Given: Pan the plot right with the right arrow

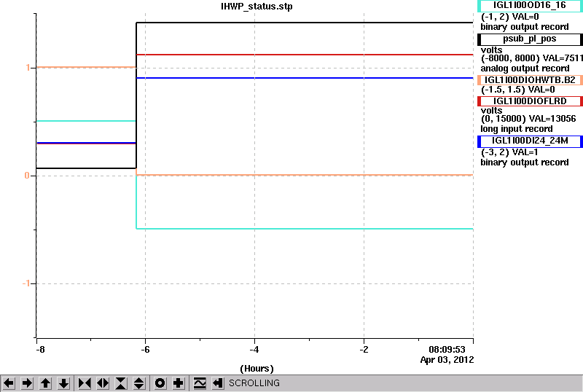Looking at the screenshot, I should (27, 383).
